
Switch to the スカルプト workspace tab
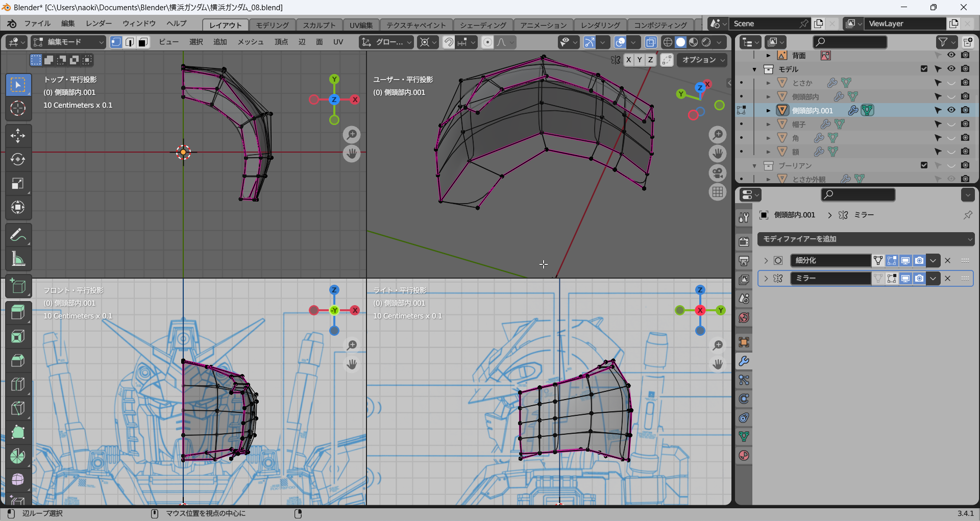[319, 25]
